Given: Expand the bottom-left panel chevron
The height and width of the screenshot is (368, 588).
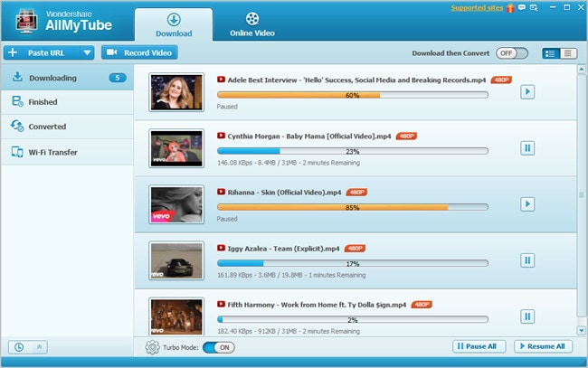Looking at the screenshot, I should click(x=40, y=347).
